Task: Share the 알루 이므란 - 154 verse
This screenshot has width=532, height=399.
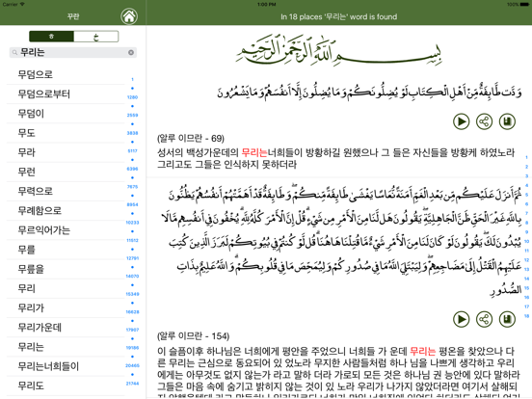Action: [484, 319]
